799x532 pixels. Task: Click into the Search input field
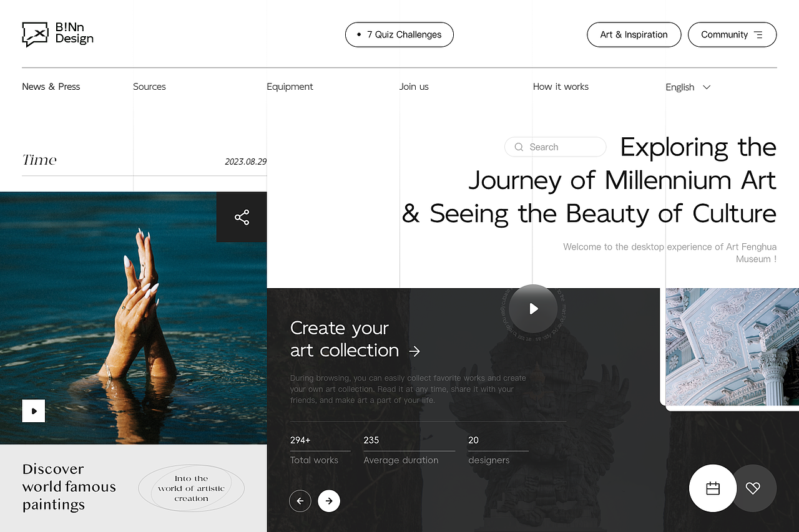pos(556,147)
